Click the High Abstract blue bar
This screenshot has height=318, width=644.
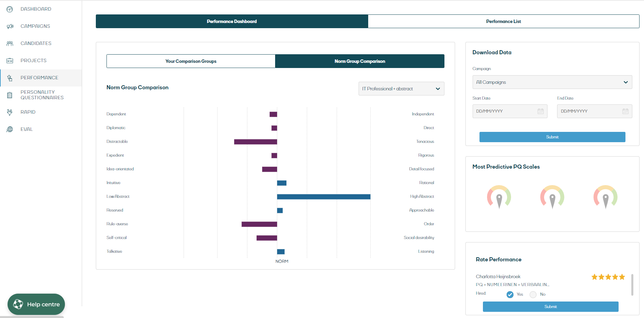click(x=324, y=197)
